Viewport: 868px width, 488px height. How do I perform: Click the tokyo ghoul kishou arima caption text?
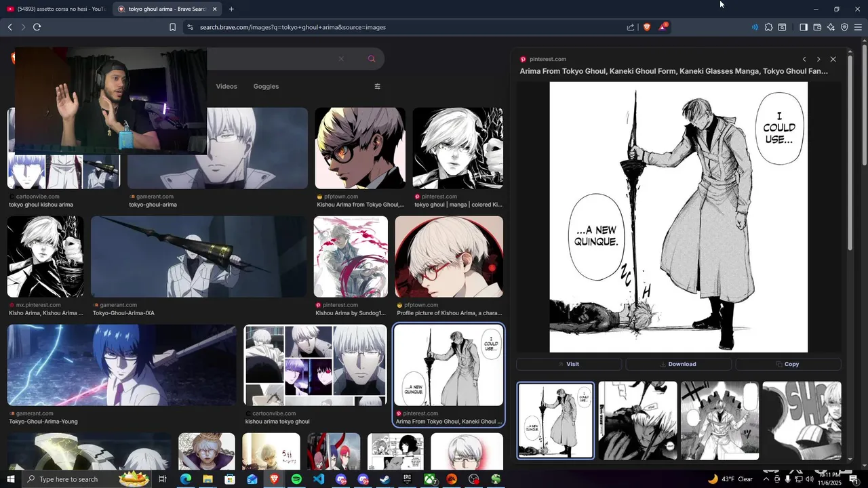coord(41,205)
